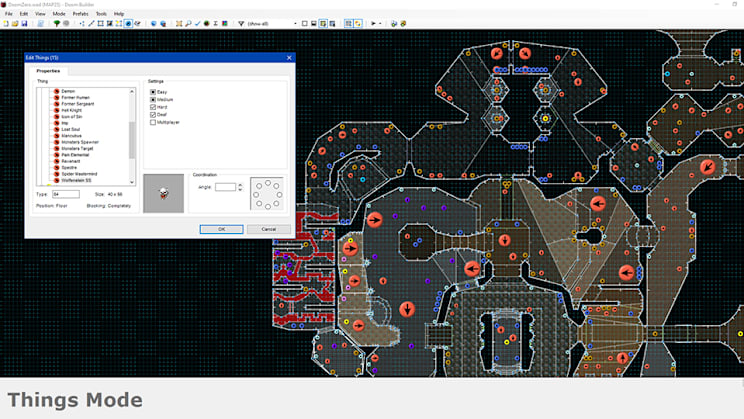744x419 pixels.
Task: Open the Edit menu
Action: (x=24, y=14)
